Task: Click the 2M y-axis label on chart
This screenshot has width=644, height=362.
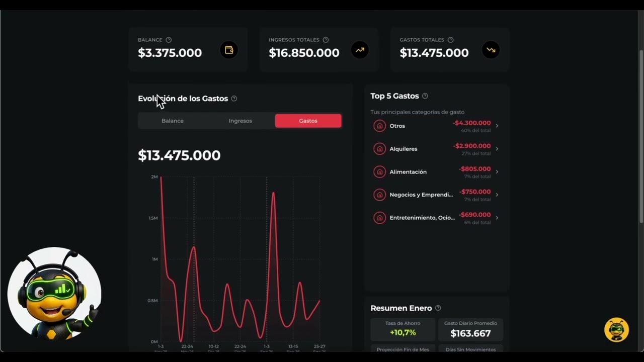Action: [x=154, y=177]
